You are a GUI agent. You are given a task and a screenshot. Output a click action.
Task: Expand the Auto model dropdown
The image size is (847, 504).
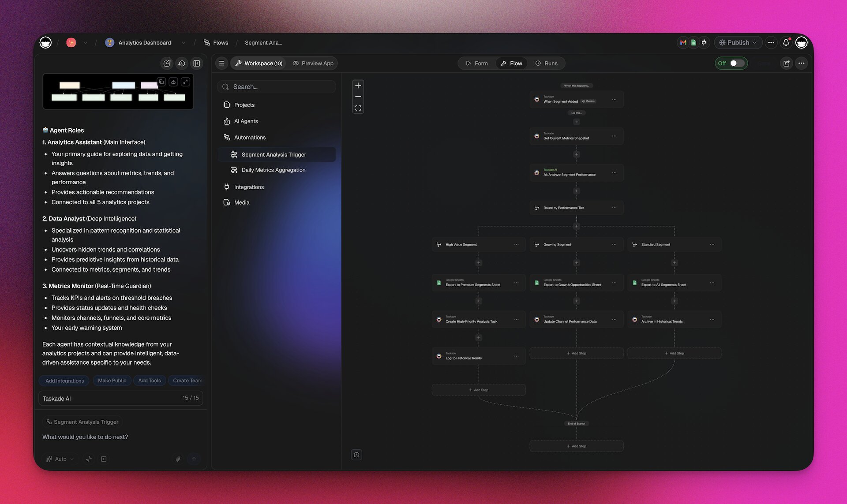tap(61, 459)
